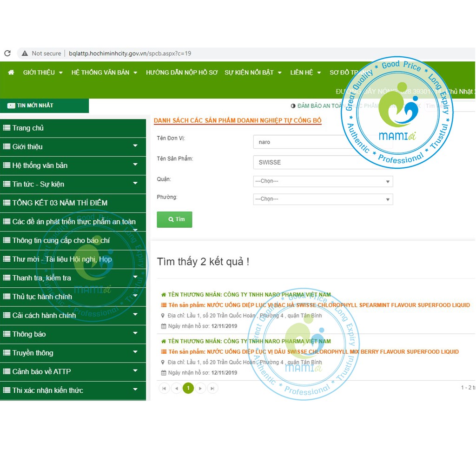Click the list icon beside TỔNG KẾT 03 NĂM
Viewport: 476px width, 476px height.
click(7, 203)
